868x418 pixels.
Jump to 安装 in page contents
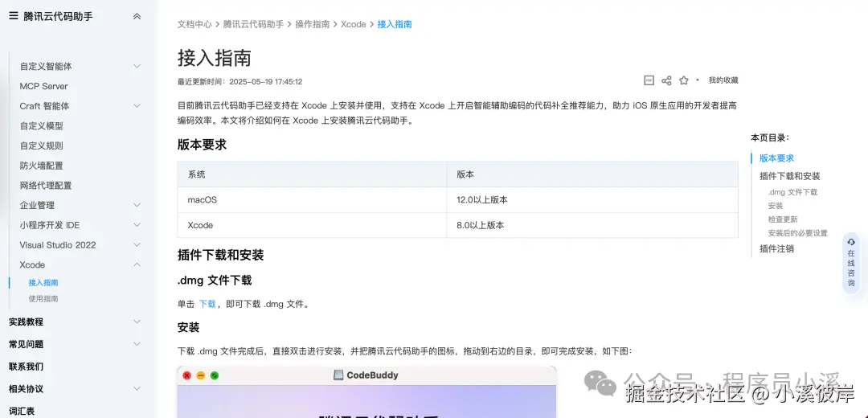(776, 206)
